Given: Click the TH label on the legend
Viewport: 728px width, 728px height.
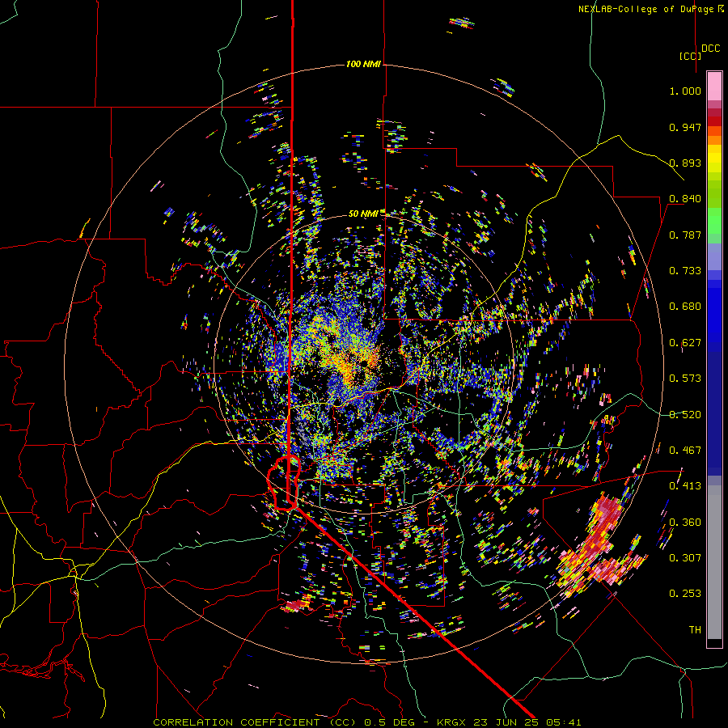Looking at the screenshot, I should [x=695, y=630].
